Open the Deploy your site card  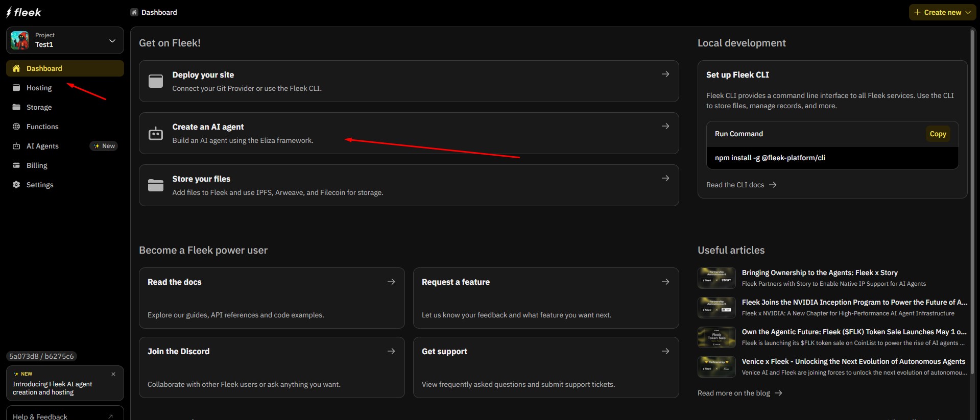(x=409, y=81)
